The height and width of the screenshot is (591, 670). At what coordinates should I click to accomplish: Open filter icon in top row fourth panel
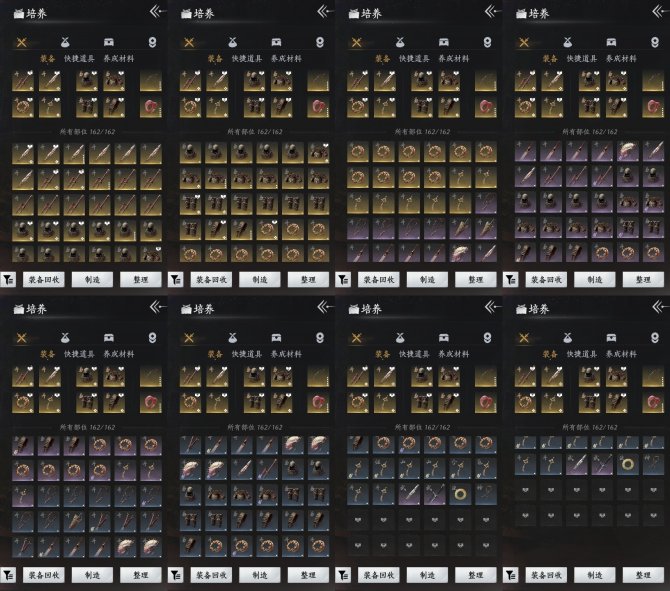point(511,280)
